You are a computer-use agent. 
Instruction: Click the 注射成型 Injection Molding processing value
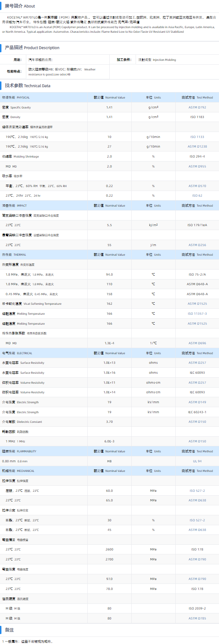pos(157,60)
